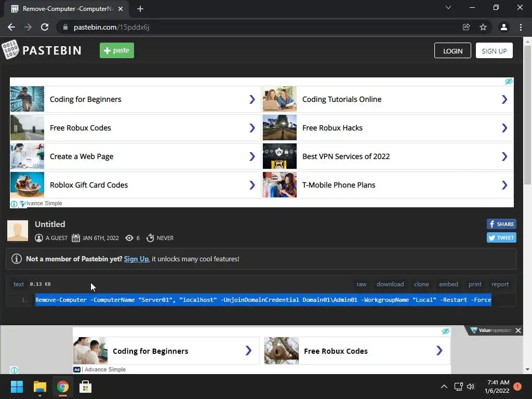532x399 pixels.
Task: Click the text syntax label
Action: pos(19,284)
